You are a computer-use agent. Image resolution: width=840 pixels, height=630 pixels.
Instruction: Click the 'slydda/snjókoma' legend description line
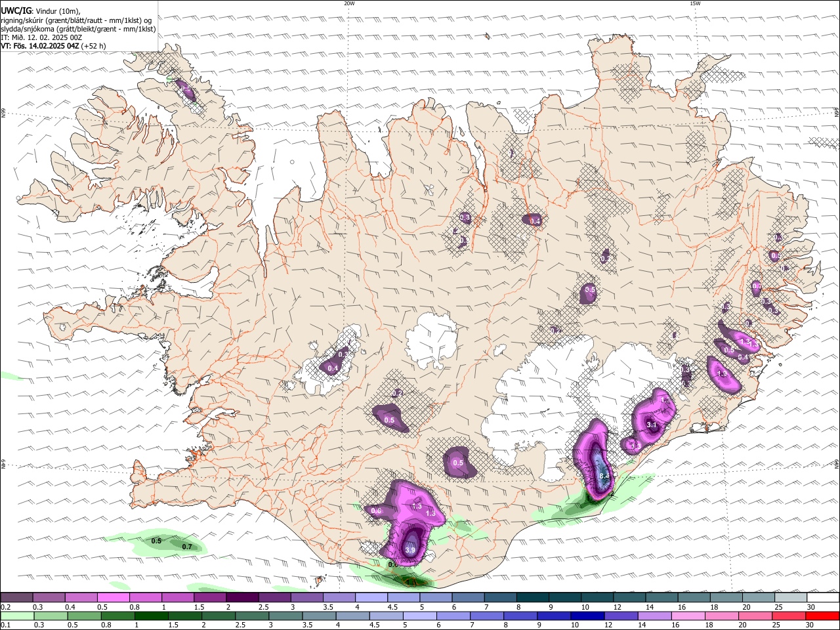[78, 29]
